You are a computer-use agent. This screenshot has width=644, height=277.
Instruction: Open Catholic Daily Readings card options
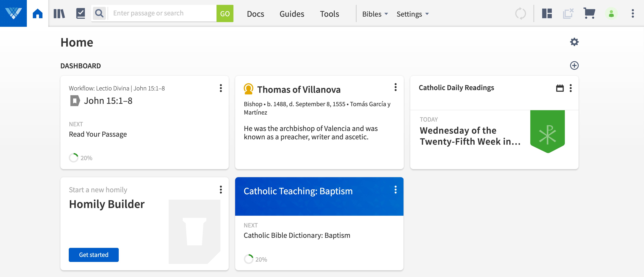[571, 88]
